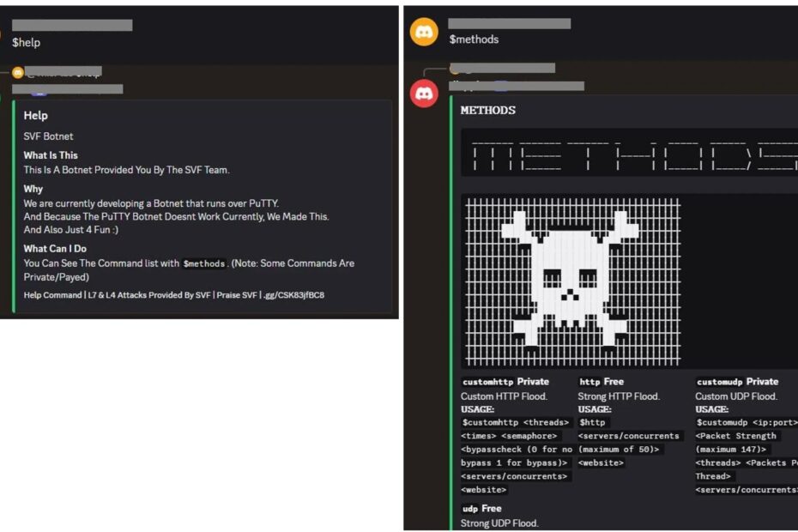Click the redacted username above $help

[x=72, y=25]
